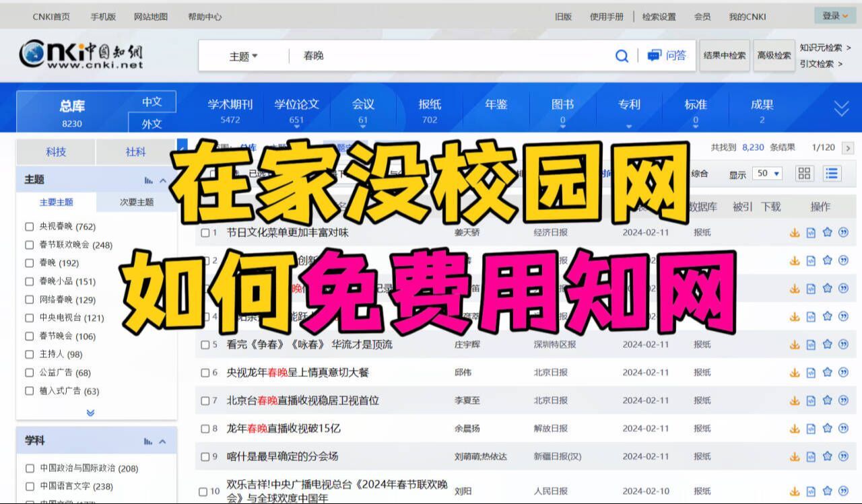Open article 龙年春晚直播收视破15亿

[284, 429]
